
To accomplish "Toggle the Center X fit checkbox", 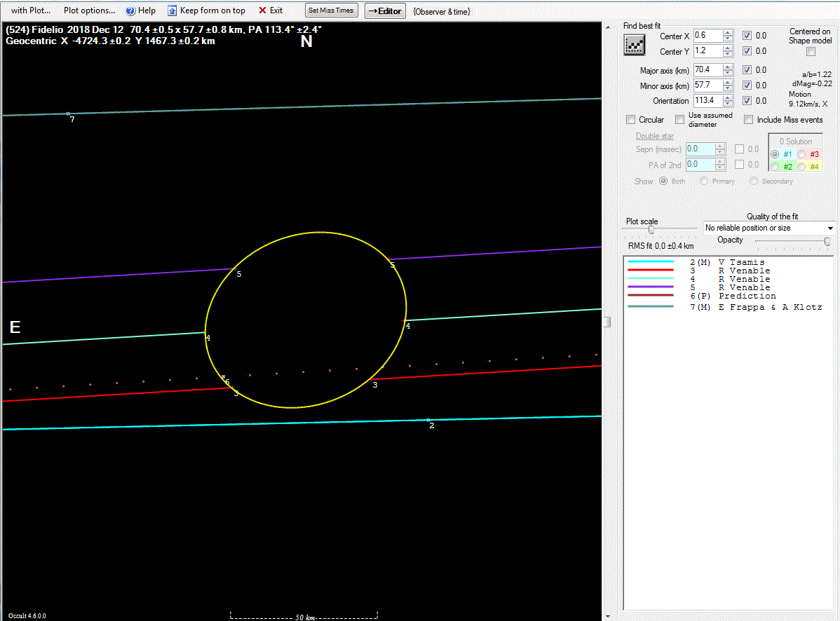I will point(747,35).
